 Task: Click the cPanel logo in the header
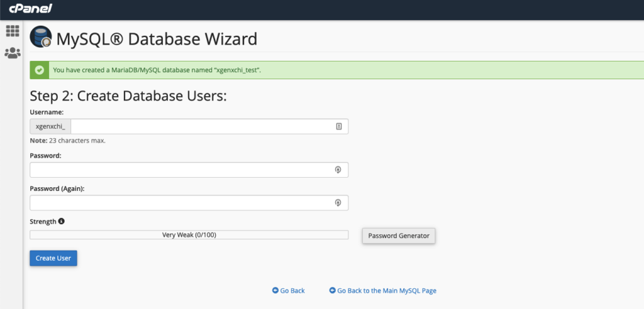[30, 9]
